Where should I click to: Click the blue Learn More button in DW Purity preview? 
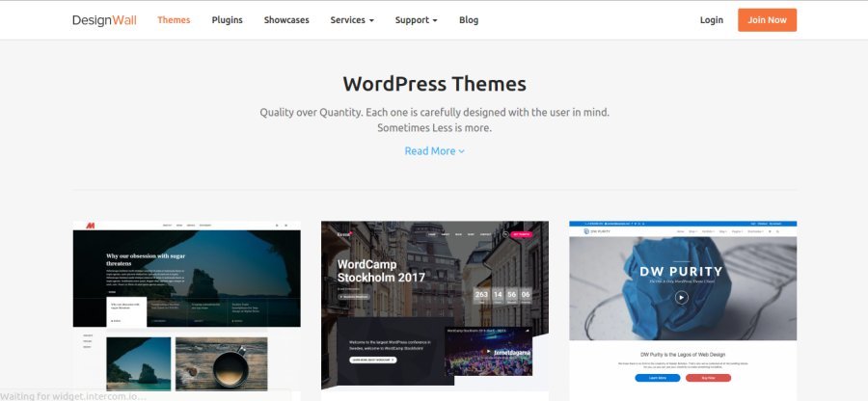(657, 378)
